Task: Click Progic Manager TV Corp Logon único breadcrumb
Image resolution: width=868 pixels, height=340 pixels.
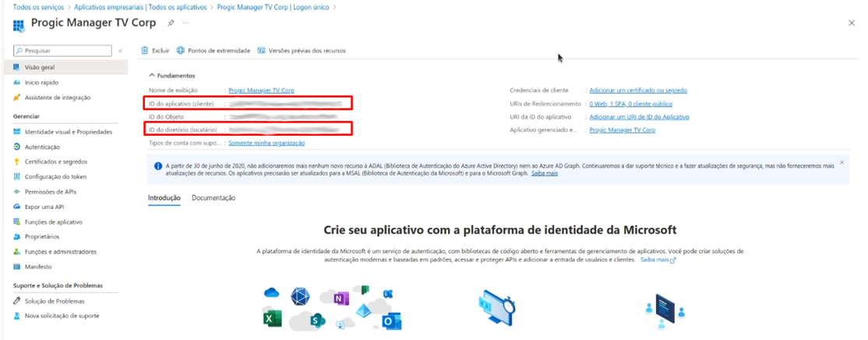Action: click(273, 7)
